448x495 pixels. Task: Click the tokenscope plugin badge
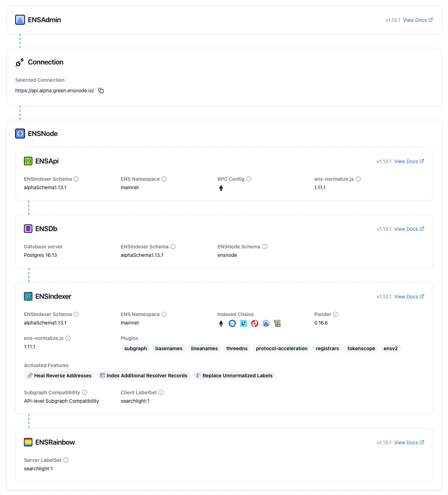pos(361,348)
